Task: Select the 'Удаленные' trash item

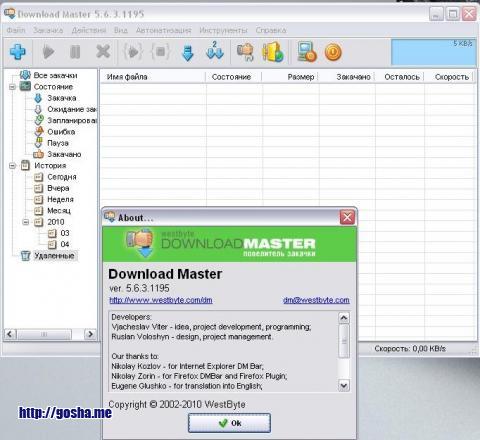Action: [54, 256]
